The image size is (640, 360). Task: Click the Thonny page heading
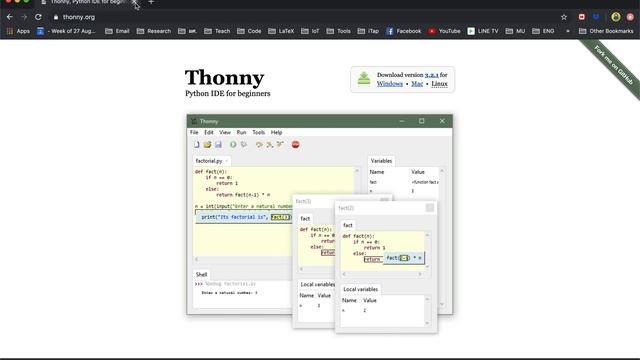(224, 78)
